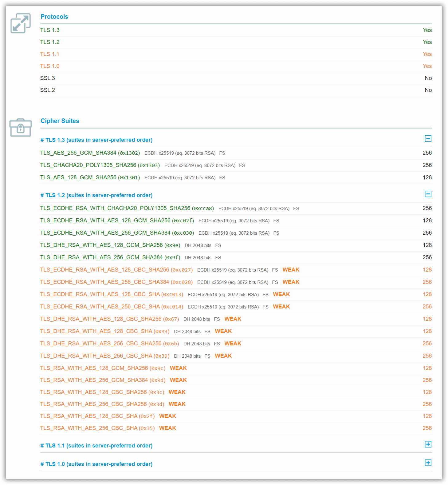Viewport: 448px width, 485px height.
Task: Click the 256 bit value for TLS_AES_256_GCM_SHA384
Action: tap(427, 153)
